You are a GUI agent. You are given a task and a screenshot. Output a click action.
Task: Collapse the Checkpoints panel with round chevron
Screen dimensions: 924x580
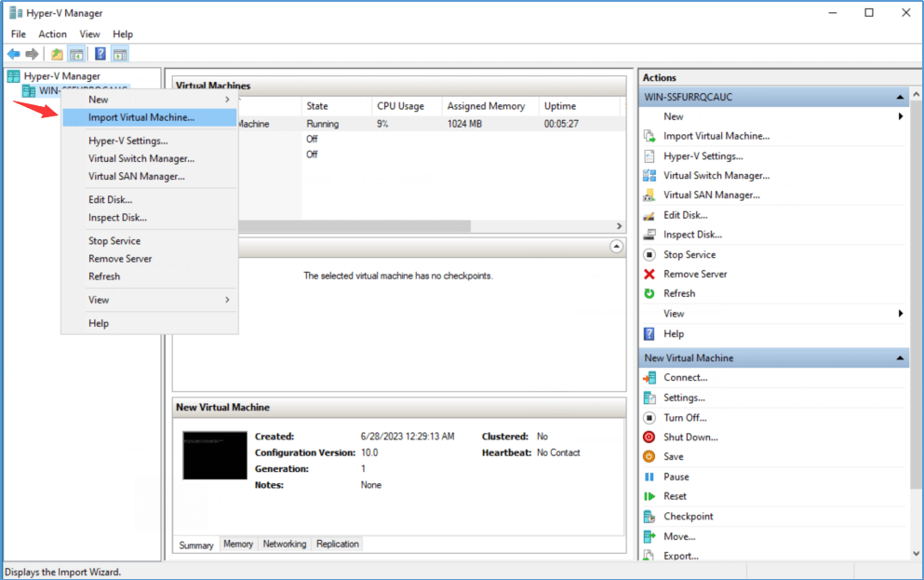(x=616, y=247)
